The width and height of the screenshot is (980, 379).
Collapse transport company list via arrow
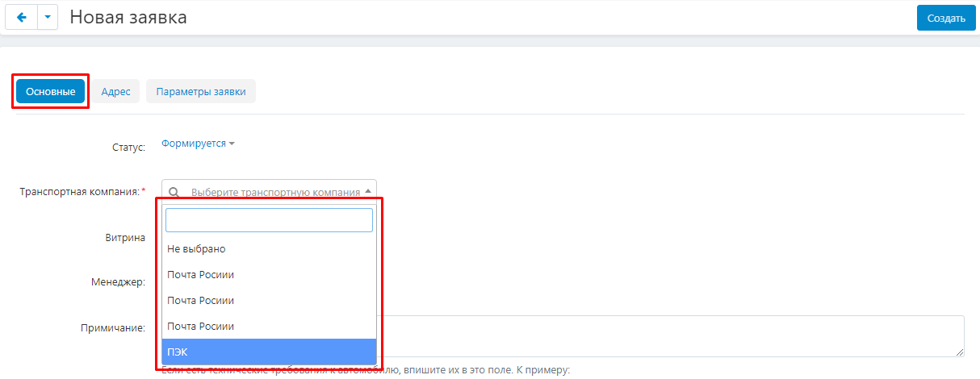[368, 192]
